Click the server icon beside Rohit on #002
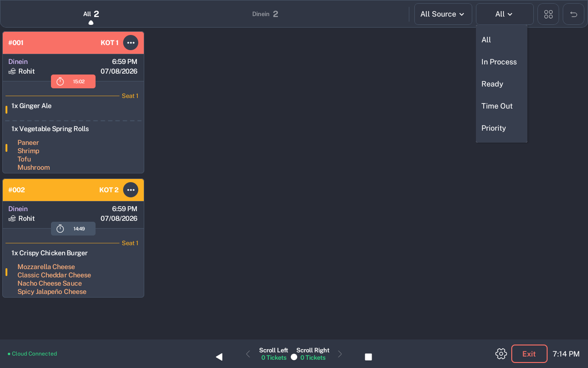Viewport: 588px width, 368px height. tap(12, 218)
